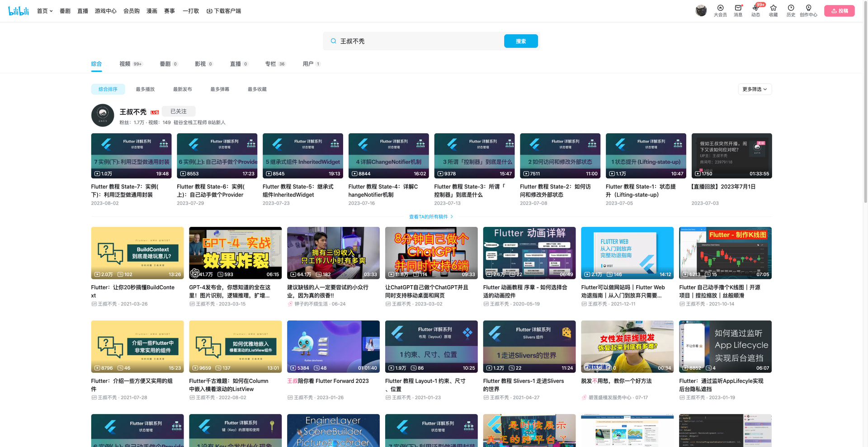Open thumbnail 5 继承式组件 InheritedWidget
This screenshot has height=447, width=868.
pyautogui.click(x=303, y=156)
